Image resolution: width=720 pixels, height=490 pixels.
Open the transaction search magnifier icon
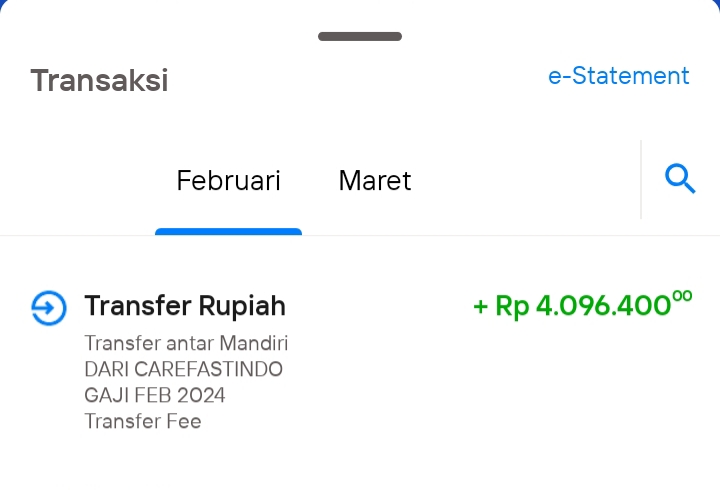point(680,179)
